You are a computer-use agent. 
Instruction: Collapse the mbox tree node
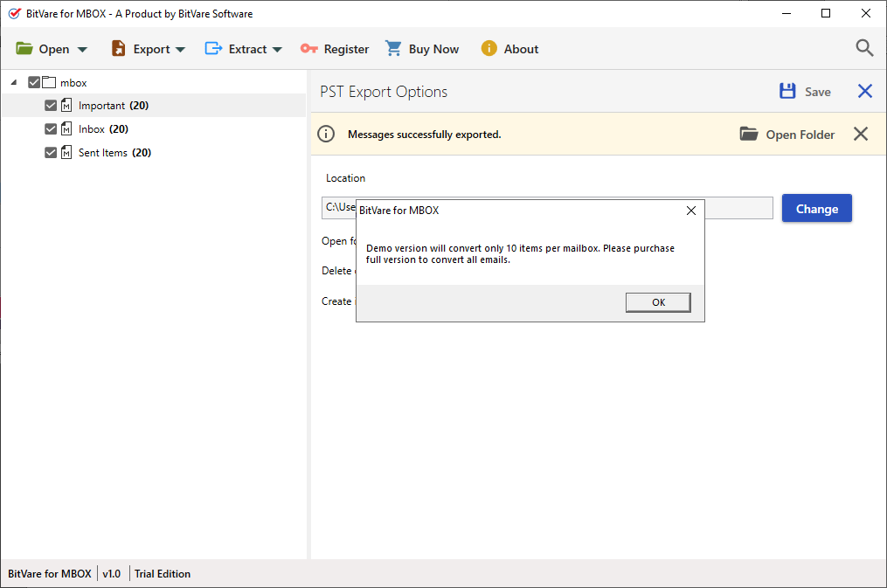pyautogui.click(x=14, y=82)
